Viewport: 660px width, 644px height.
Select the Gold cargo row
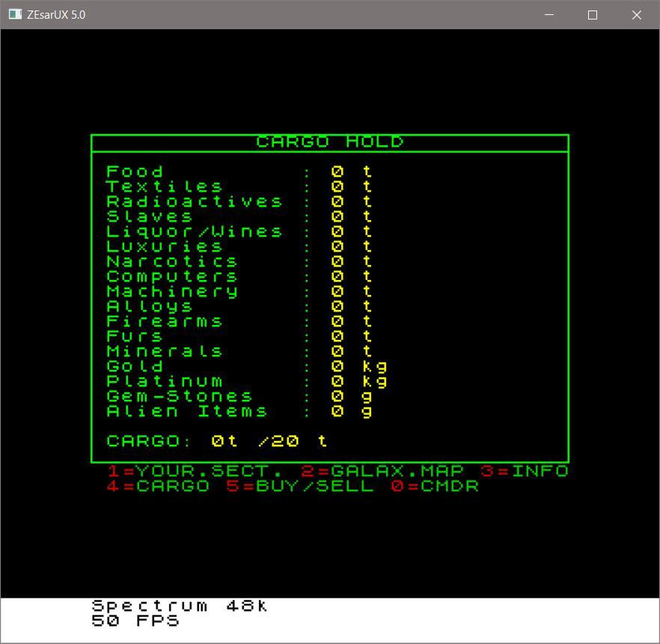[x=247, y=366]
